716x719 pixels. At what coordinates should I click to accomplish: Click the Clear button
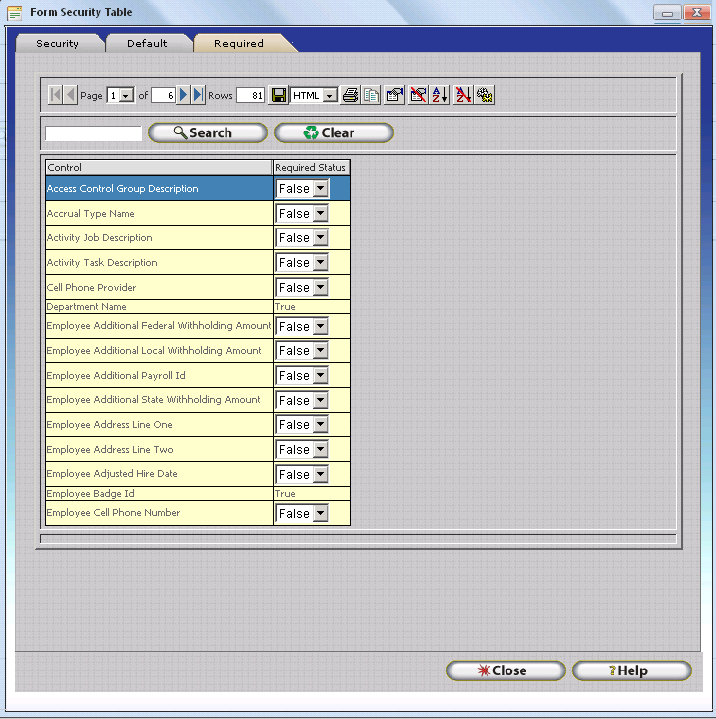coord(333,133)
